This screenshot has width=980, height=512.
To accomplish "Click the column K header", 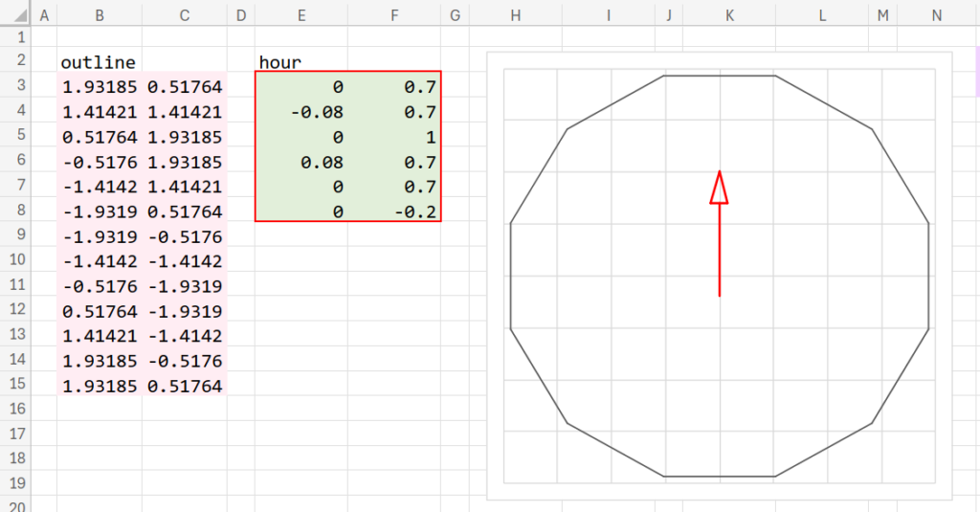I will [x=729, y=14].
